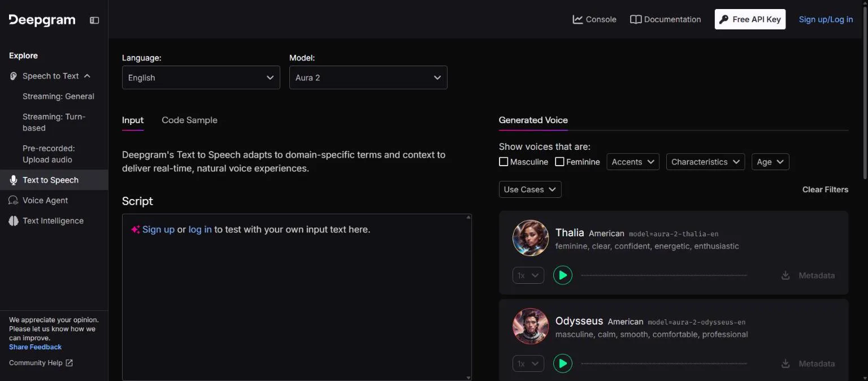Click the Sign up link in the Script box

(x=158, y=230)
